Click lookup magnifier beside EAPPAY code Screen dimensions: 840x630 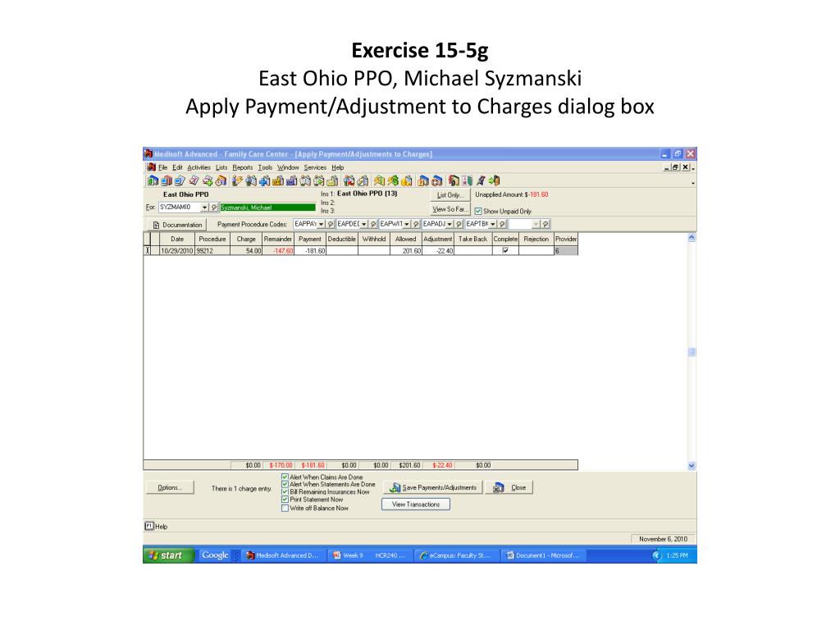(x=331, y=224)
